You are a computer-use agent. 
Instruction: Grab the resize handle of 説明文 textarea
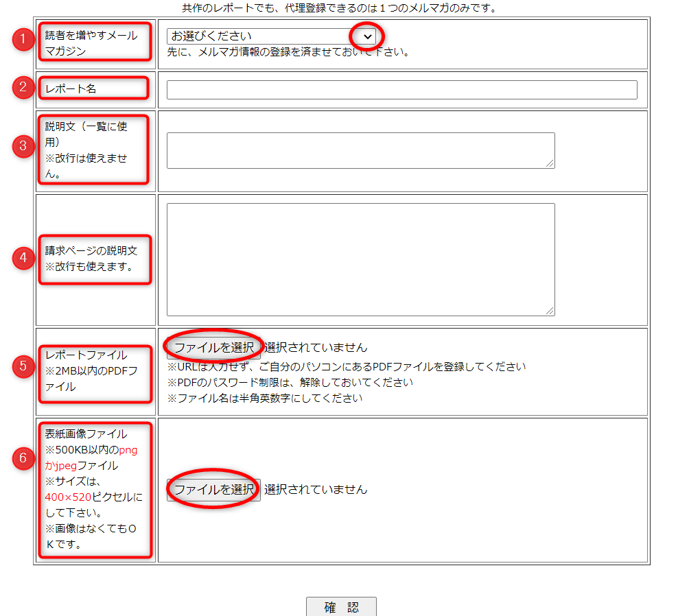[550, 164]
